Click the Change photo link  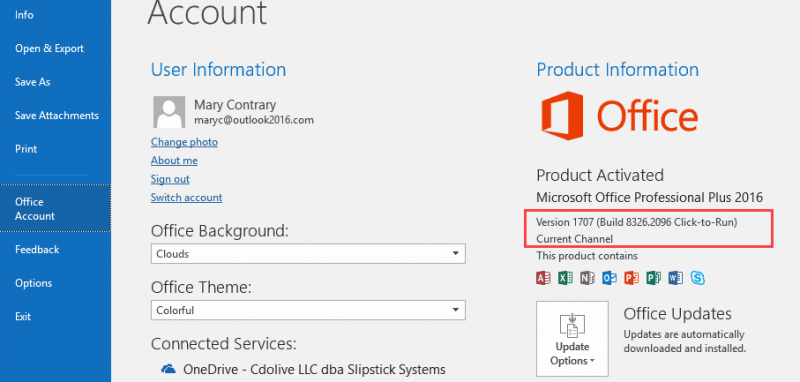click(x=184, y=142)
